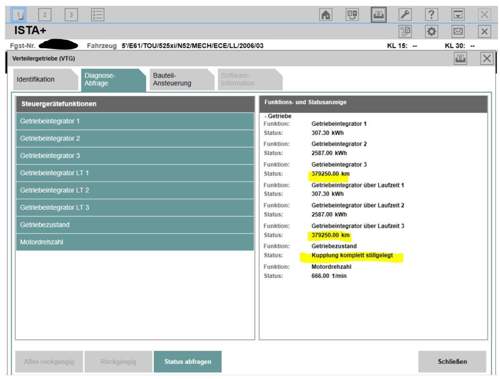Image resolution: width=500 pixels, height=379 pixels.
Task: Click first 307.30 kWh status value
Action: [328, 133]
